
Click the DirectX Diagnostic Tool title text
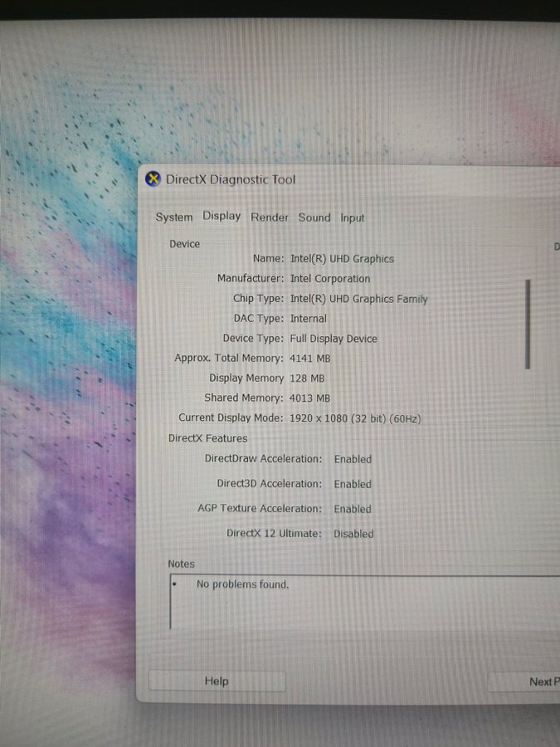231,179
